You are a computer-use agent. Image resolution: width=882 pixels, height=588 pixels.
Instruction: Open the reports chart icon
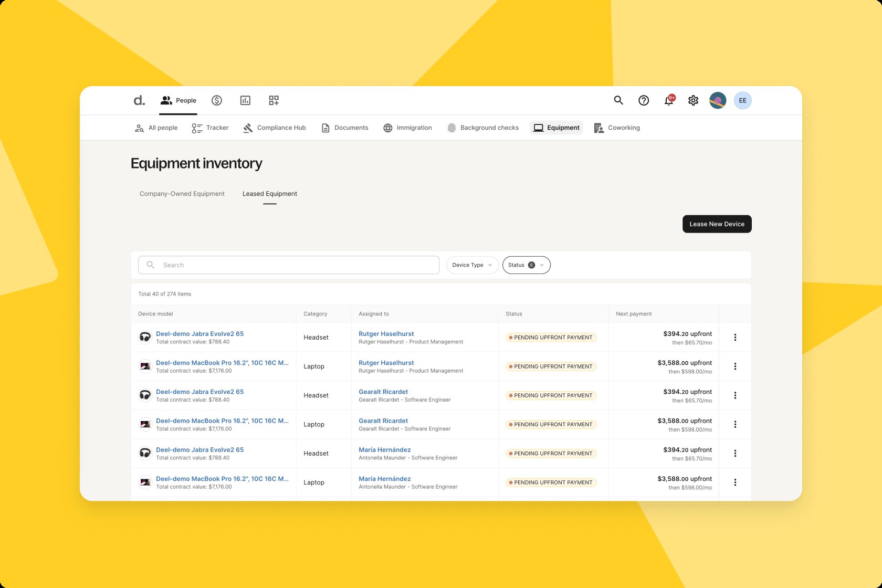pos(245,100)
